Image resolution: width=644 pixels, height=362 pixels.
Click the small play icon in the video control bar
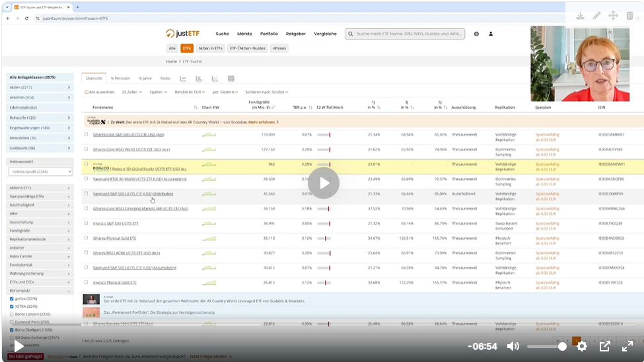18,346
